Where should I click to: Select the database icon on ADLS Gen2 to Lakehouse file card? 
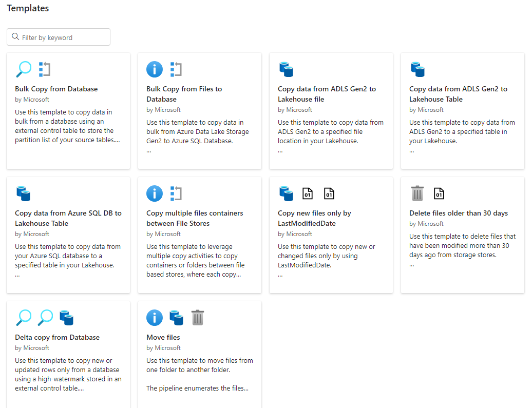(x=286, y=69)
